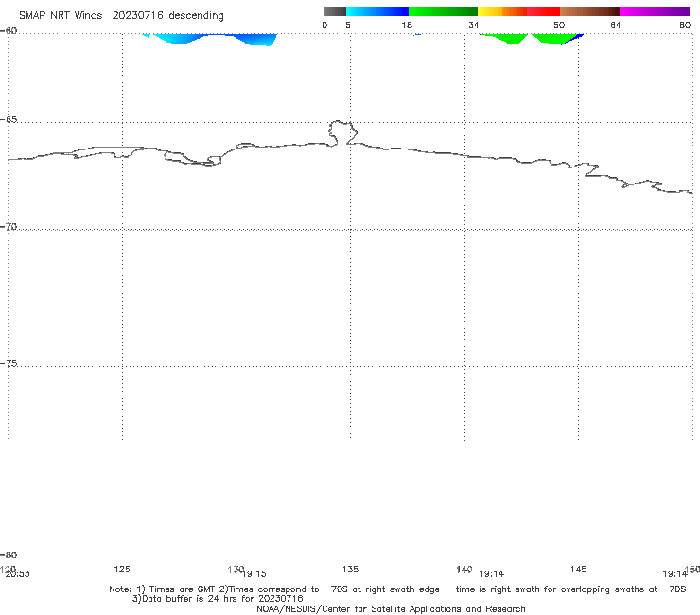
Task: Click the '19:15' swath time
Action: [x=254, y=574]
